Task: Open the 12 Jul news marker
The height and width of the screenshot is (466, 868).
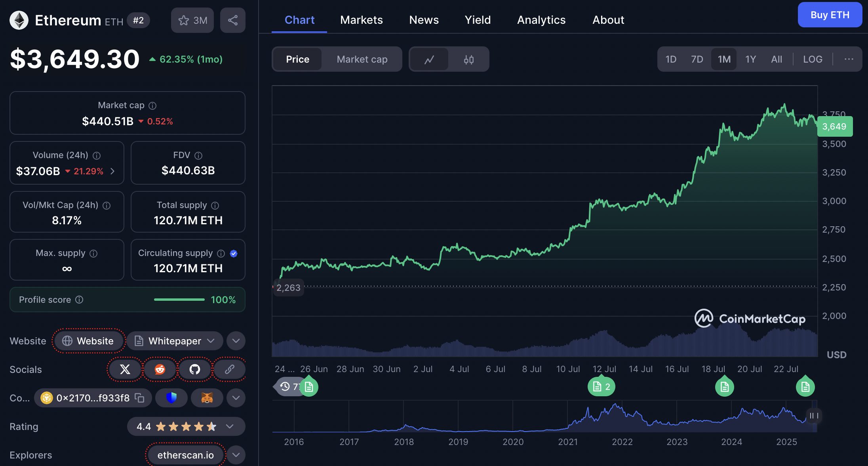Action: 602,387
